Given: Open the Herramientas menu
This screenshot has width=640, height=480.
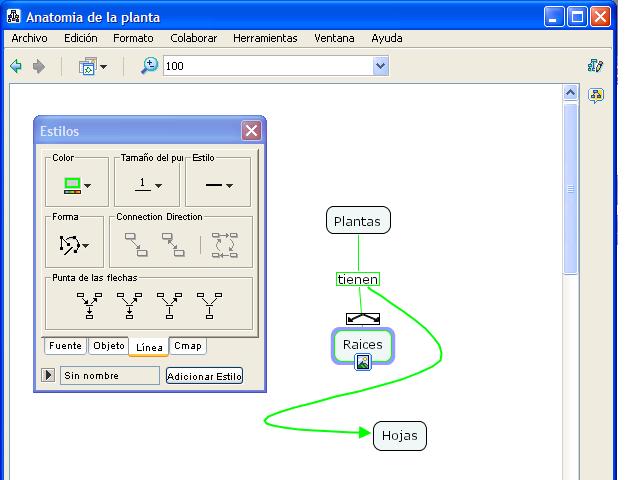Looking at the screenshot, I should coord(265,38).
